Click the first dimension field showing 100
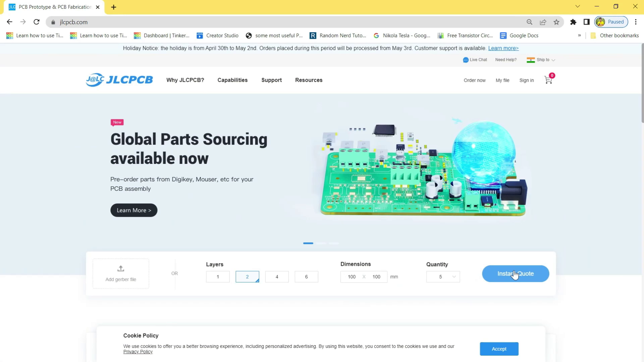This screenshot has height=362, width=644. (x=352, y=277)
